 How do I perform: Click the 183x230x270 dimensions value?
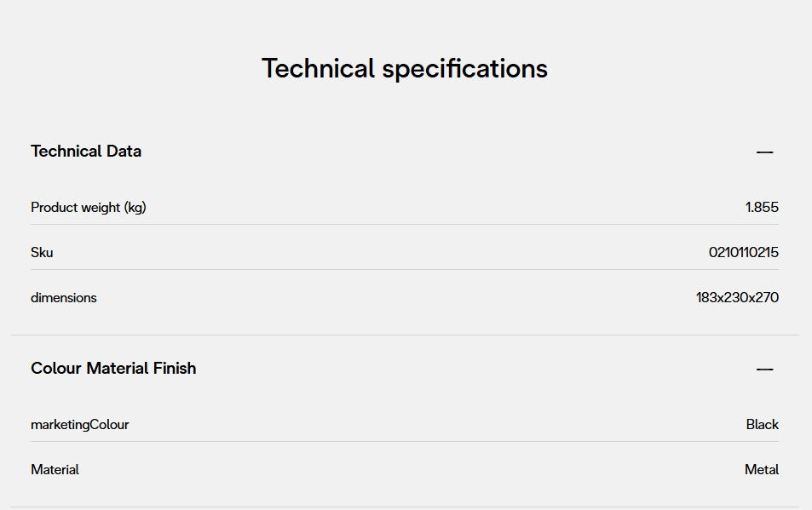[x=737, y=298]
